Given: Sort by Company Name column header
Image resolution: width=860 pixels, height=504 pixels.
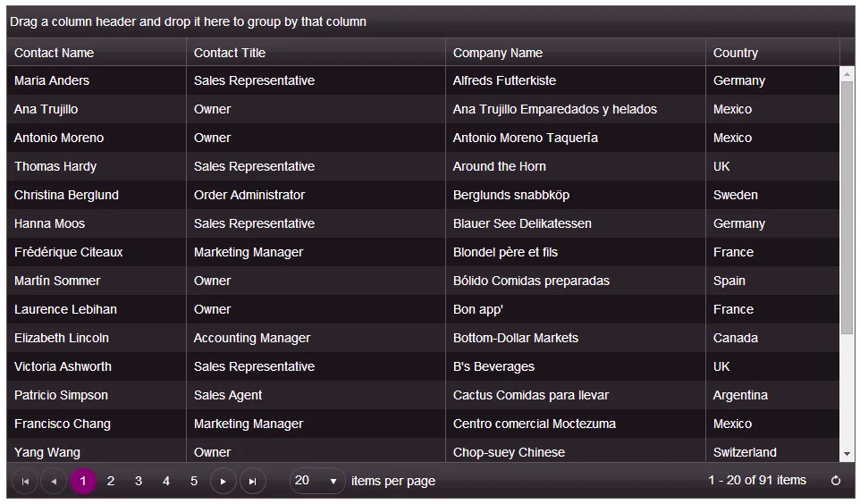Looking at the screenshot, I should pos(498,53).
